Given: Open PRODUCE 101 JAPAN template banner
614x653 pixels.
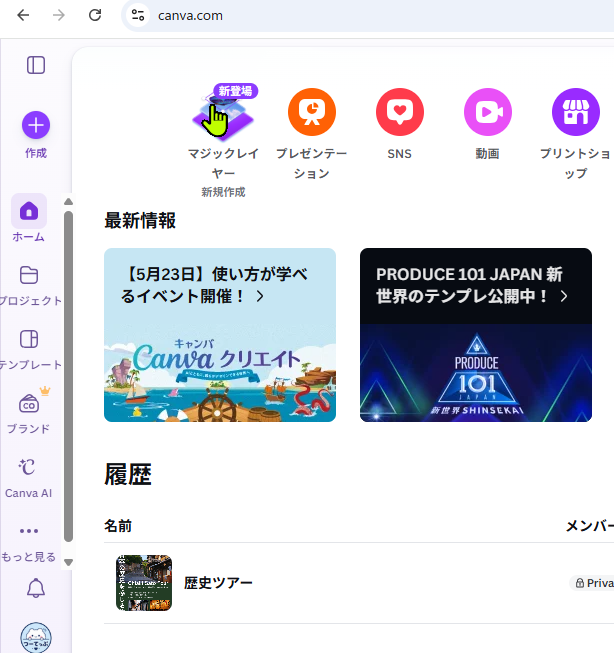Looking at the screenshot, I should tap(476, 335).
